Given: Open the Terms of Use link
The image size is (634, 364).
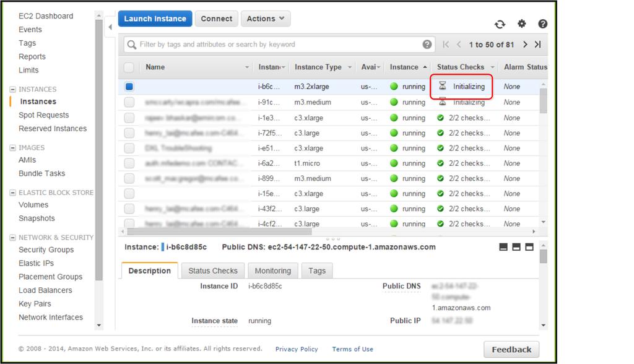Looking at the screenshot, I should 352,349.
